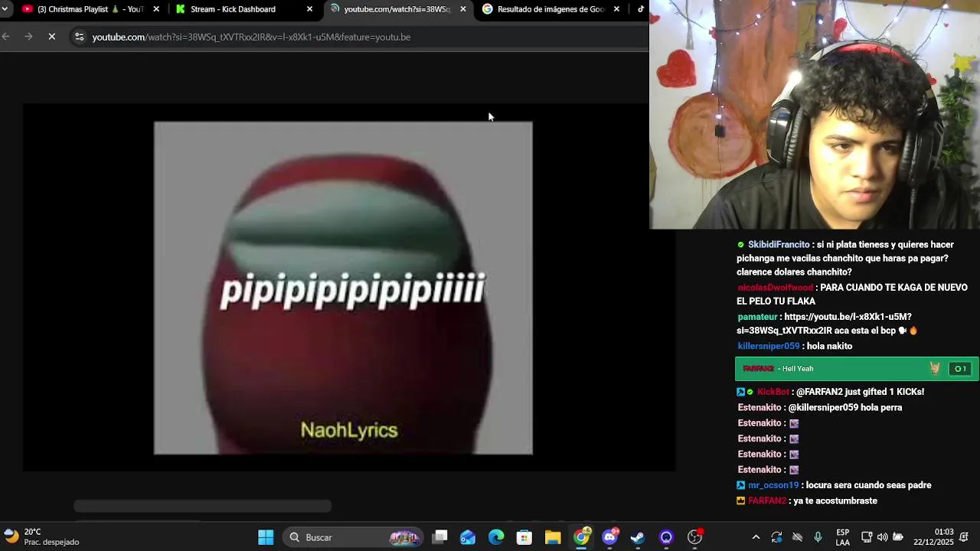
Task: Open the weather widget showing 20°C
Action: pos(42,536)
